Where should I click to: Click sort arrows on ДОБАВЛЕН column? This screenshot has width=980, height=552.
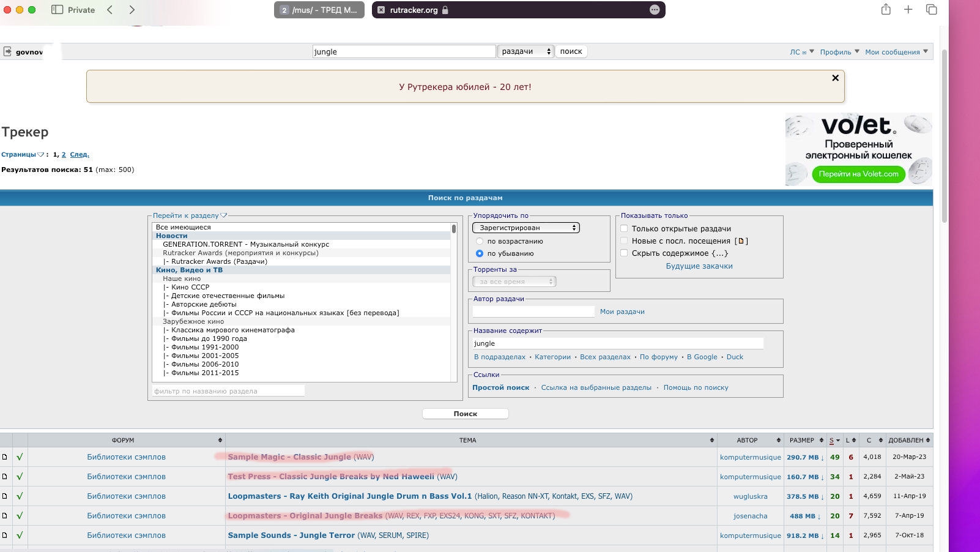coord(928,440)
